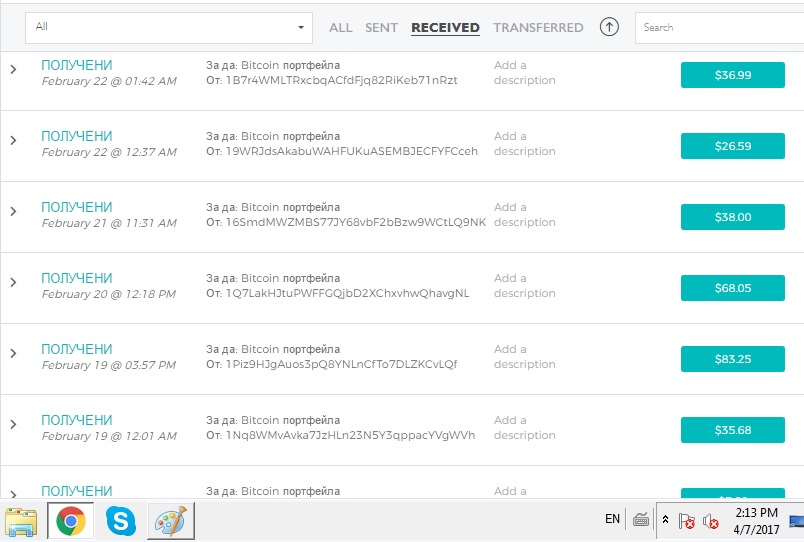The image size is (804, 542).
Task: Select address 16SmdMWZMBS77JY68vbF2bBzw9WCtLQ9NK
Action: click(x=356, y=223)
